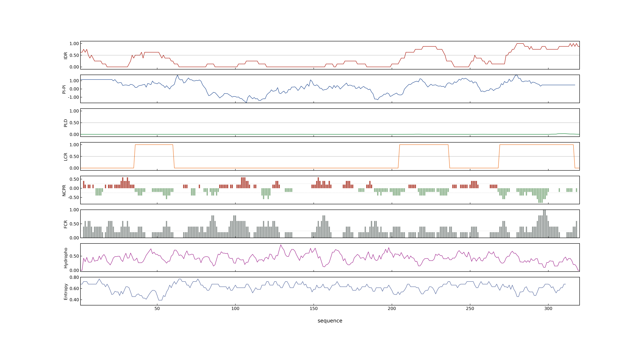The image size is (644, 343).
Task: Click the x-axis tick label 300
Action: click(548, 308)
